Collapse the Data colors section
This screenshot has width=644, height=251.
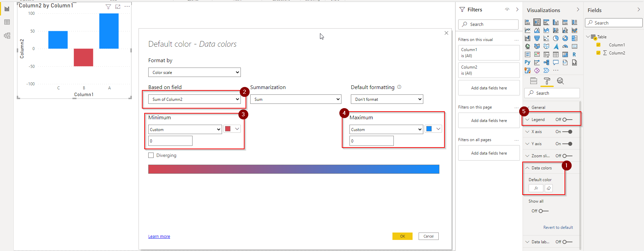(x=527, y=168)
